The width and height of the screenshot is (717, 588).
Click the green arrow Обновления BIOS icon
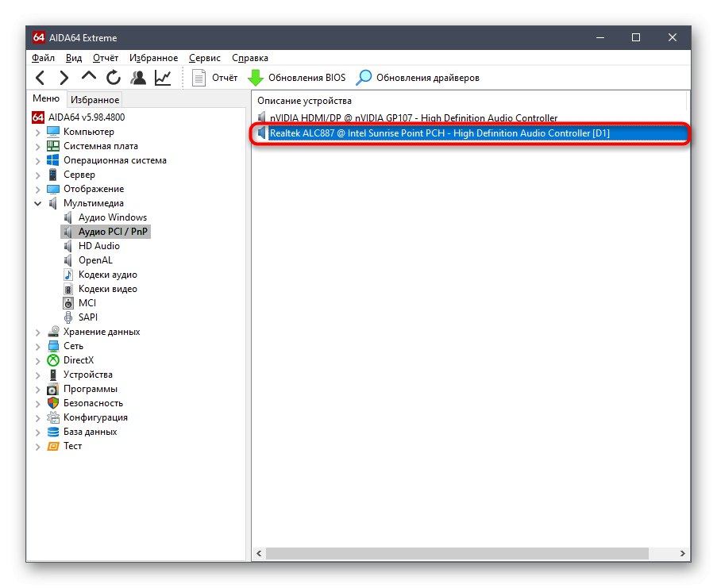(256, 78)
